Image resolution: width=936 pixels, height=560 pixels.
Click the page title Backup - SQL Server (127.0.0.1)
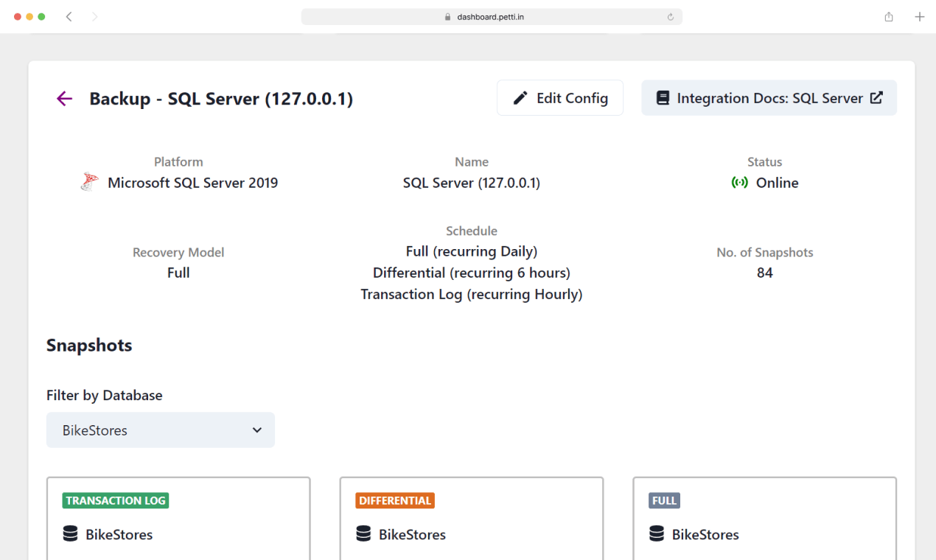point(221,99)
